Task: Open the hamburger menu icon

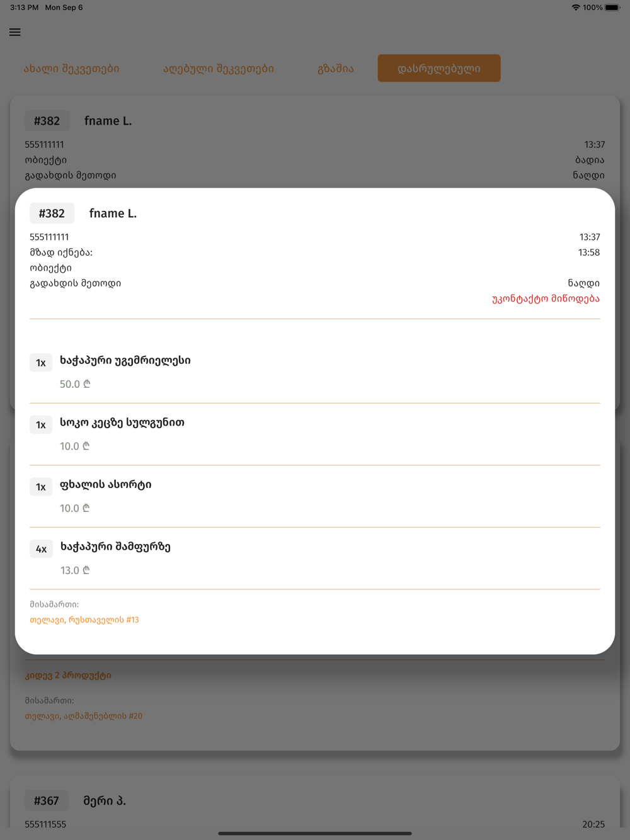Action: [15, 32]
